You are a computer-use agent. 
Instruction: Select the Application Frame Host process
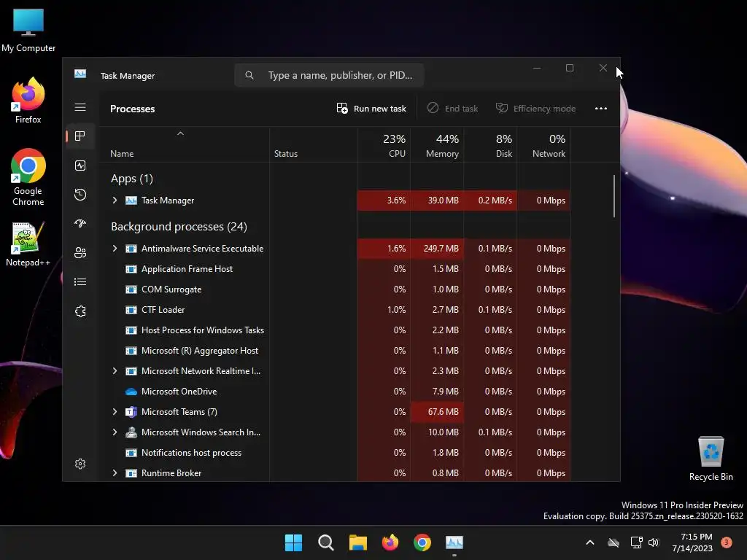point(334,269)
